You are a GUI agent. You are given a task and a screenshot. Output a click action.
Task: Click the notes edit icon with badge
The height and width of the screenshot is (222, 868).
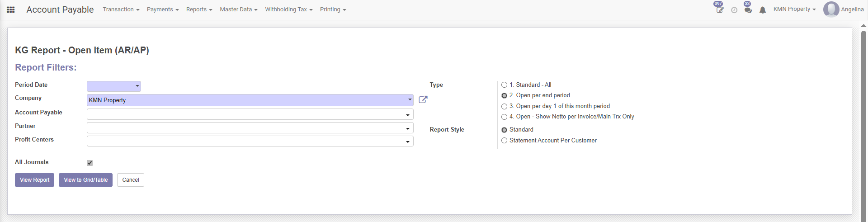coord(719,10)
